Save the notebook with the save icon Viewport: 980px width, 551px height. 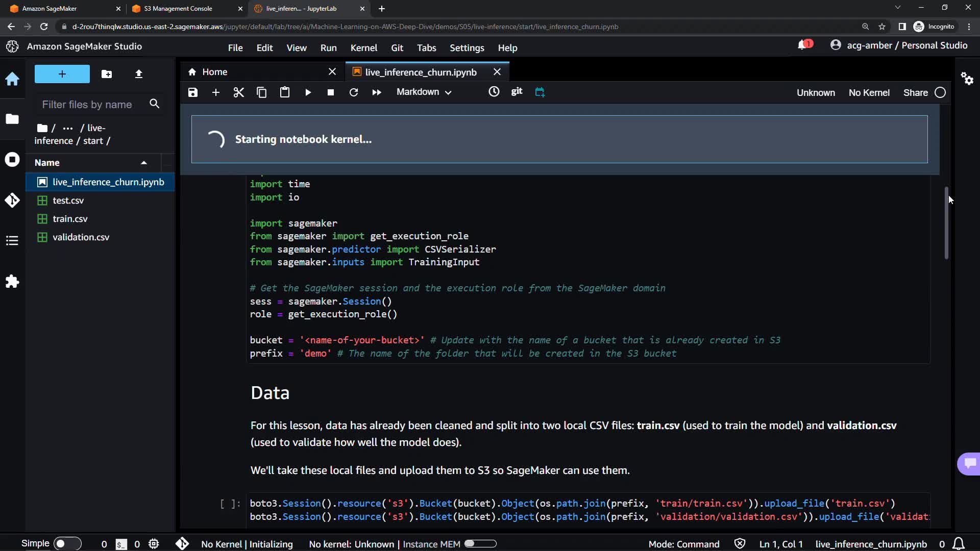[x=192, y=92]
